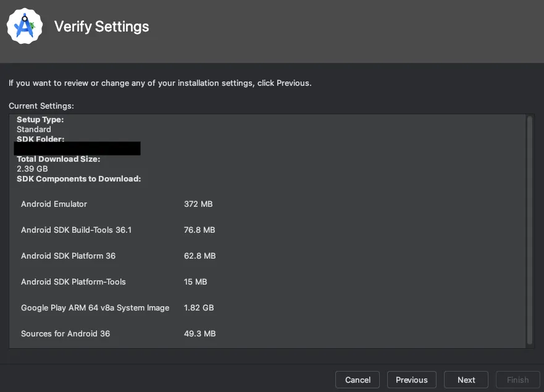Click the Current Settings label

(x=41, y=106)
